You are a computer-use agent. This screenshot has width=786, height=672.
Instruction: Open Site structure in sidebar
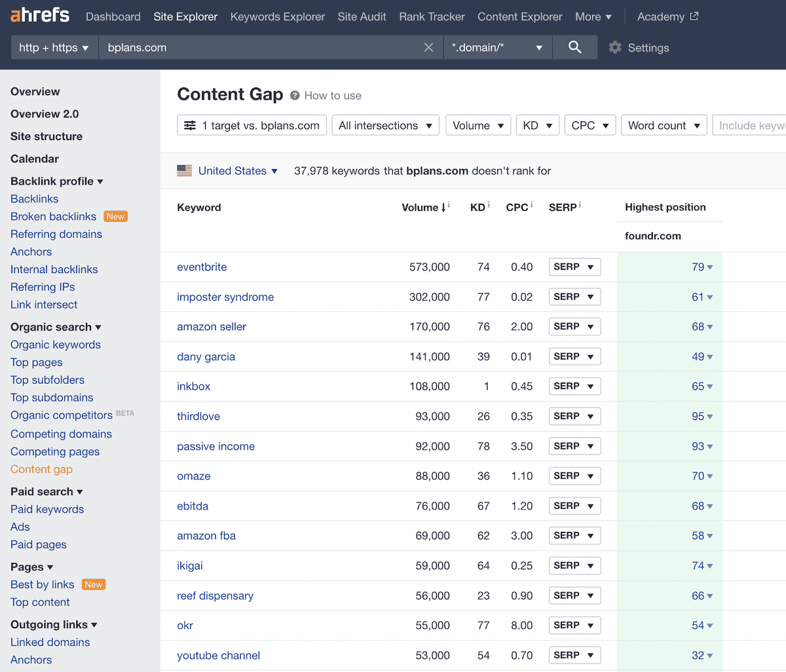click(47, 136)
